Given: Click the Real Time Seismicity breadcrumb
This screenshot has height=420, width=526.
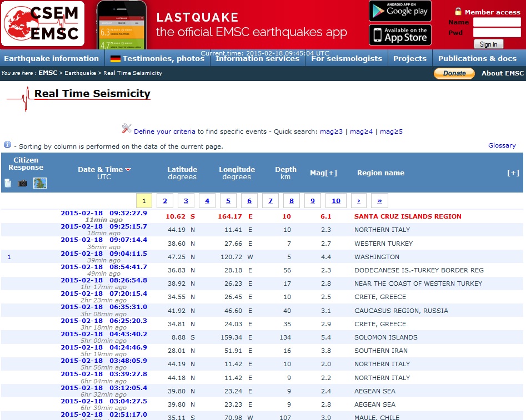Looking at the screenshot, I should 133,73.
